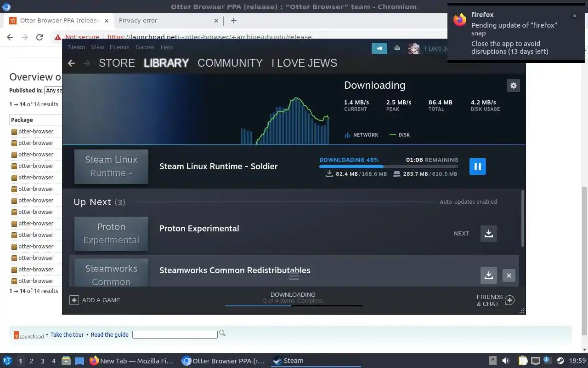Click the Add a Game plus icon
This screenshot has width=588, height=368.
pyautogui.click(x=74, y=300)
